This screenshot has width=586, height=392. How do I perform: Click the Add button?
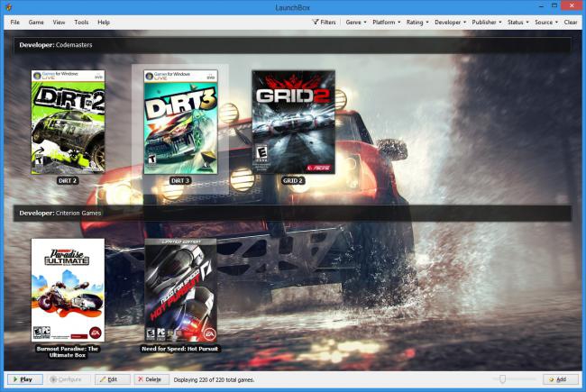560,379
